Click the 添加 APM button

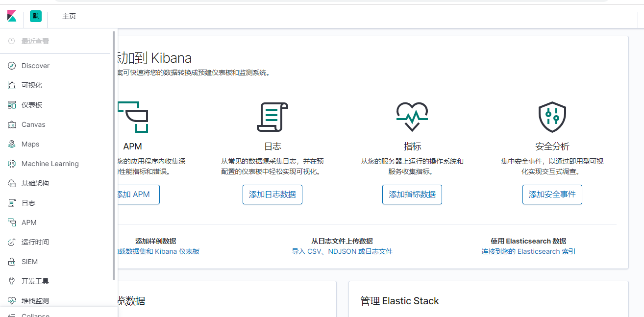[139, 195]
